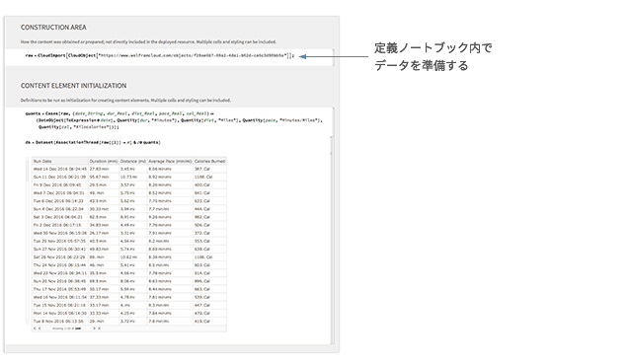Screen dimensions: 630x364
Task: Go to first page of dataset
Action: (x=35, y=328)
